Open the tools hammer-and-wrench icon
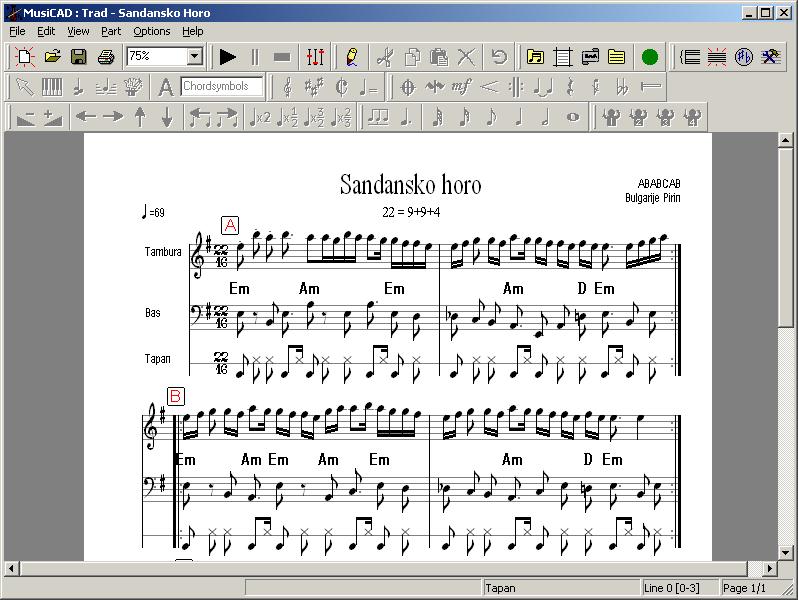 (x=771, y=57)
